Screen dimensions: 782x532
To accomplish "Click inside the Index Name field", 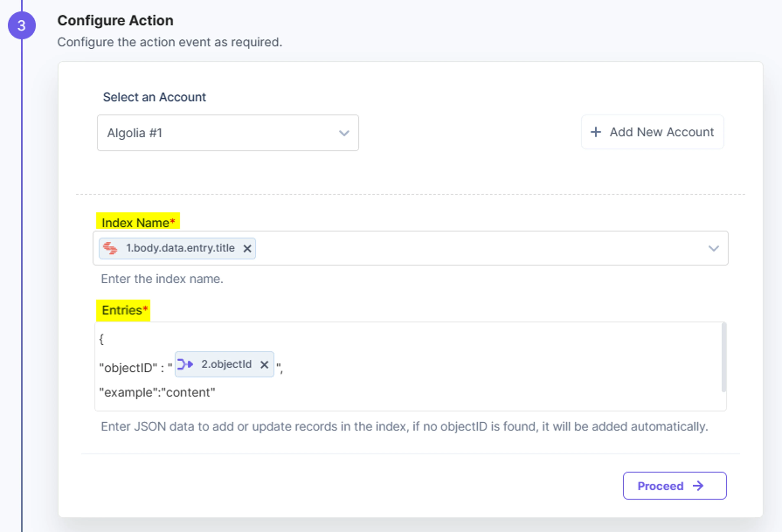I will tap(411, 248).
